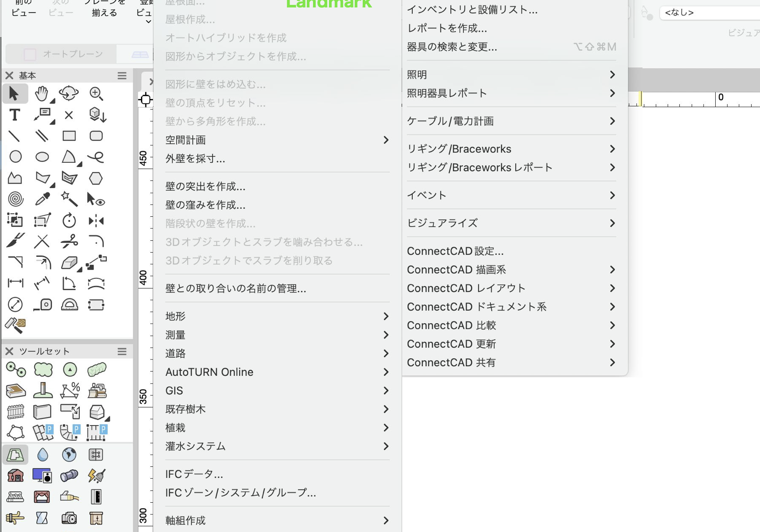
Task: Select the Rounded Rectangle tool
Action: pyautogui.click(x=96, y=136)
